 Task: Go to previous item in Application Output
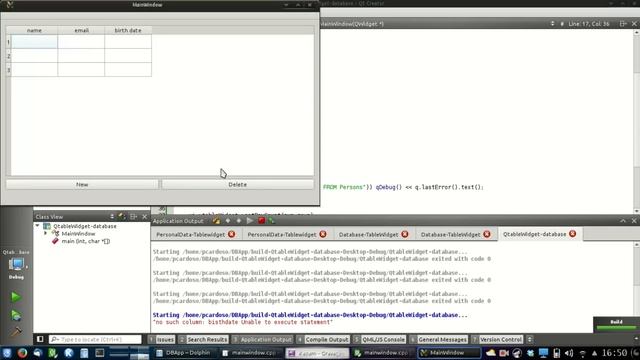pyautogui.click(x=228, y=221)
